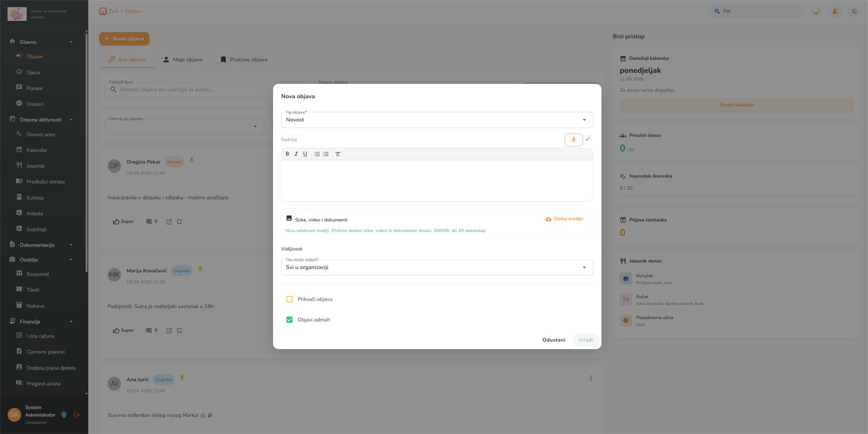
Task: Open Izvještaji in the sidebar
Action: click(36, 229)
